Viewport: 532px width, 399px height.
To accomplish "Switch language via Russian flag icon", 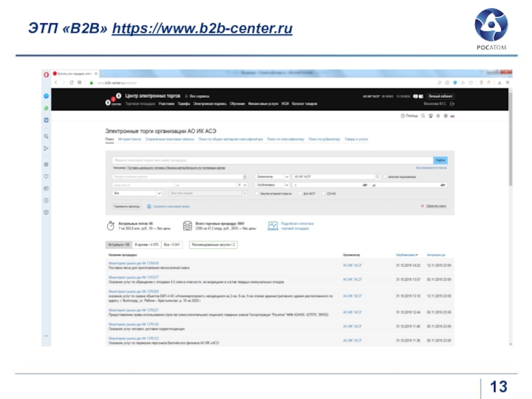I will (452, 116).
